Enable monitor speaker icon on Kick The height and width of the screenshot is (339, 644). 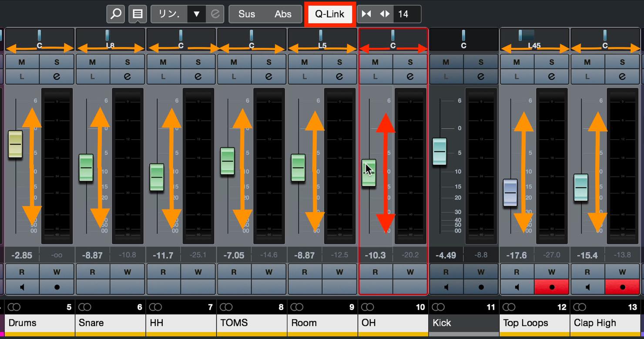446,287
